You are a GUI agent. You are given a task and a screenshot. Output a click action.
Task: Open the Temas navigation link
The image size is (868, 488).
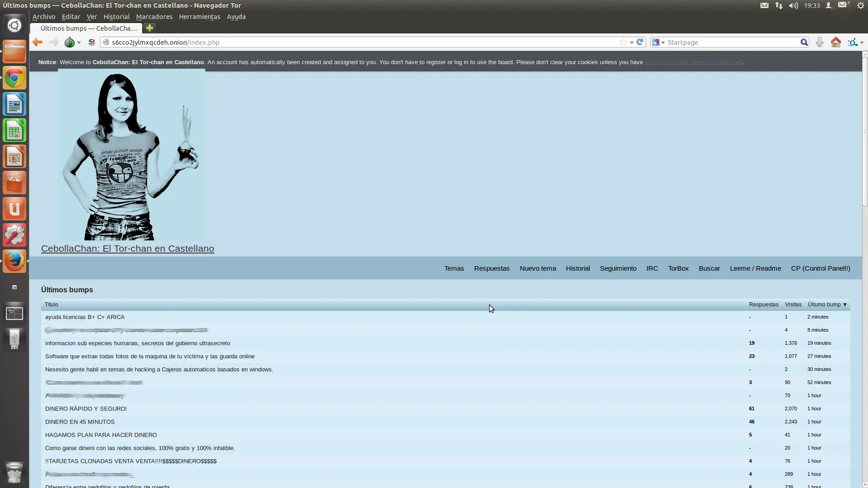(454, 268)
